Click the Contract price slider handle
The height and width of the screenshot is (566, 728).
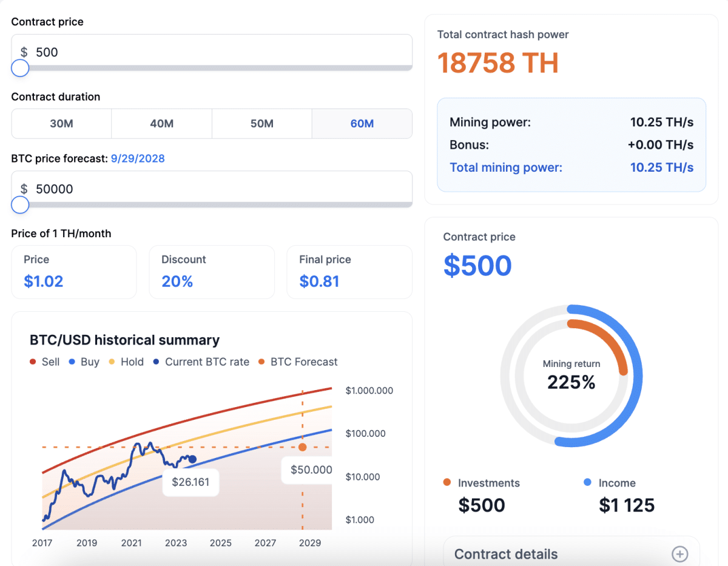pyautogui.click(x=20, y=68)
